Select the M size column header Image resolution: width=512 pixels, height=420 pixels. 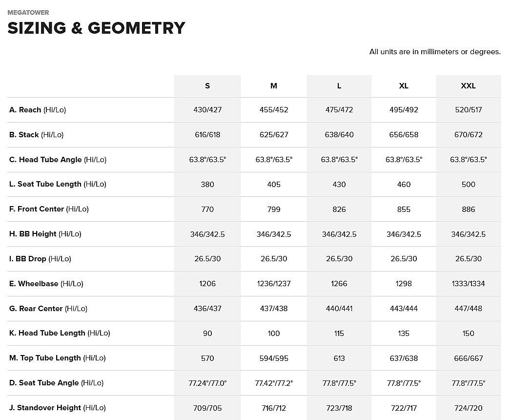coord(274,86)
